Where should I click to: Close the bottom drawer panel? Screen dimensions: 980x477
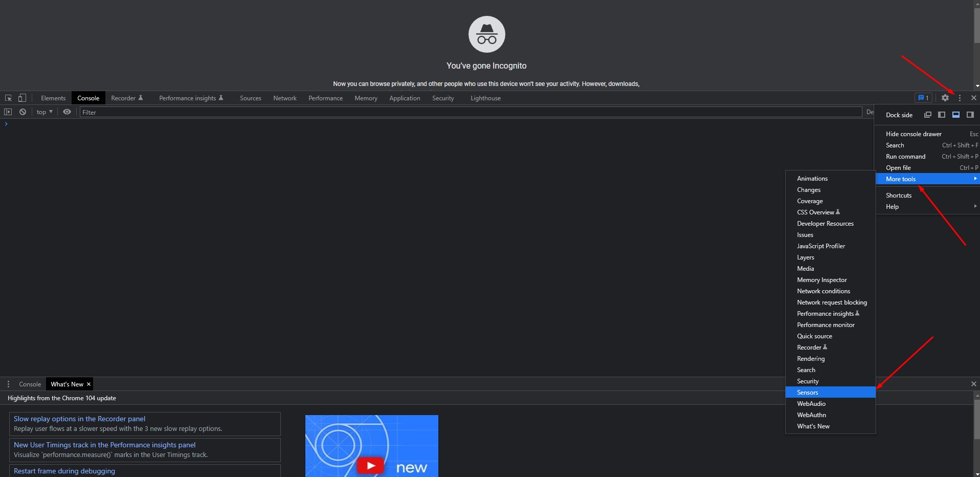(974, 384)
